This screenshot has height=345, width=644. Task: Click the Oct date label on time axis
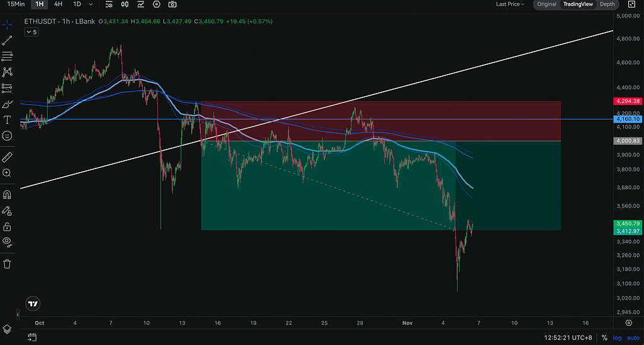40,323
